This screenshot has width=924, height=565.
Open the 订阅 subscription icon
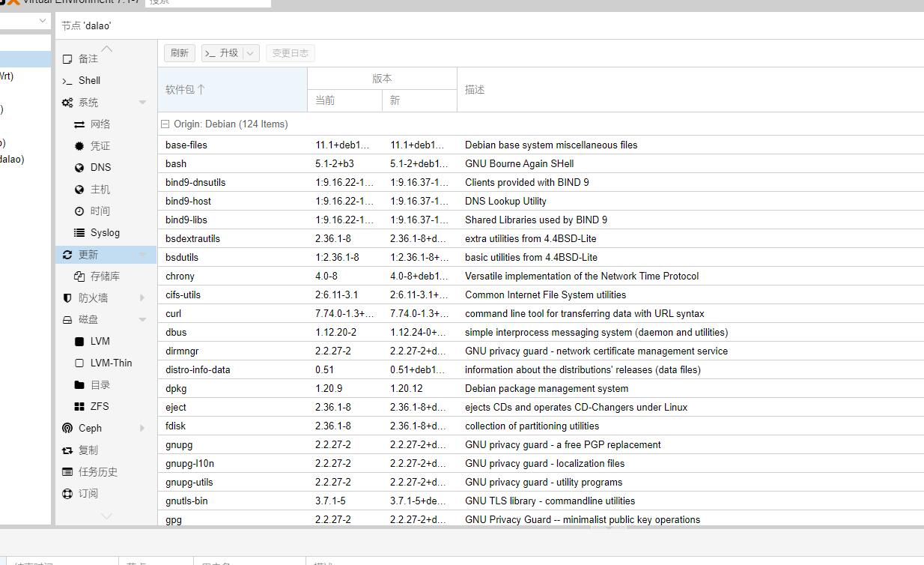67,493
